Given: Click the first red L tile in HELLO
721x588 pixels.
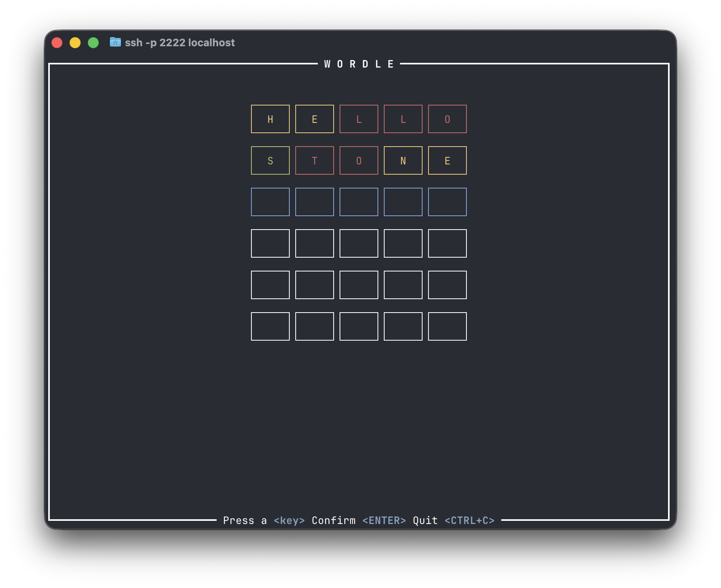Looking at the screenshot, I should click(x=359, y=119).
